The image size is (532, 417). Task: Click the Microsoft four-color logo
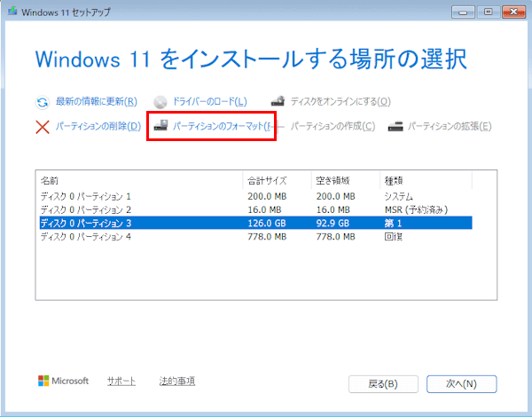(x=43, y=381)
